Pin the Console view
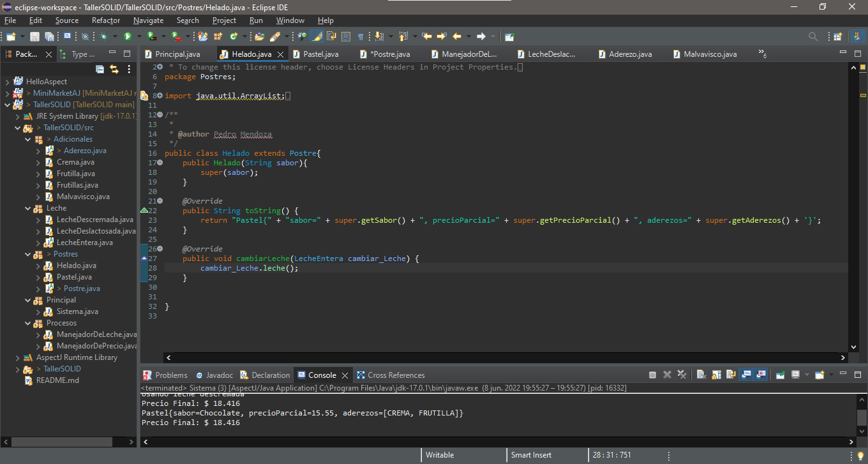The height and width of the screenshot is (464, 868). (780, 375)
